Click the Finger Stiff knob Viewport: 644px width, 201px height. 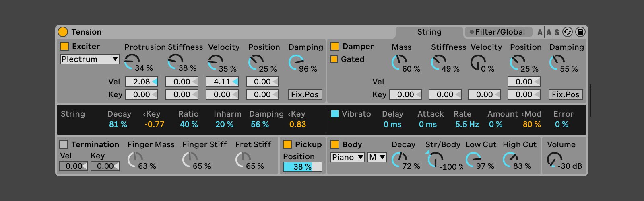(190, 160)
